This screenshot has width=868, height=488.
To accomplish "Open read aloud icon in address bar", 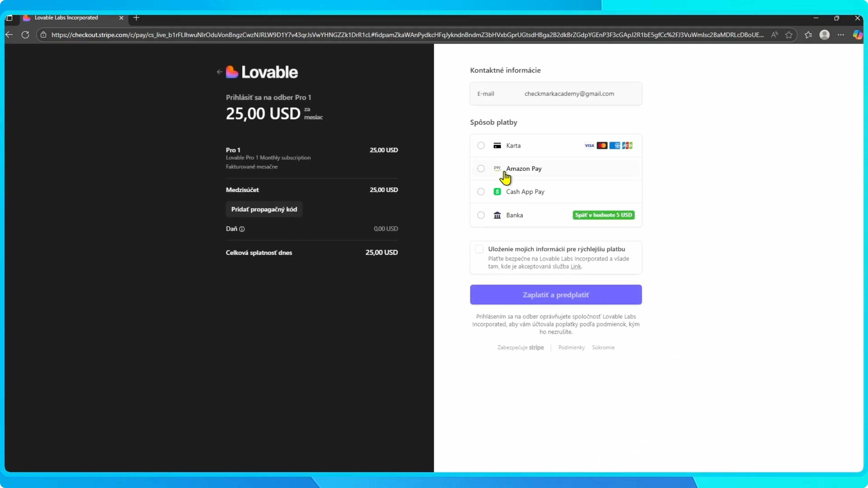I will 774,35.
